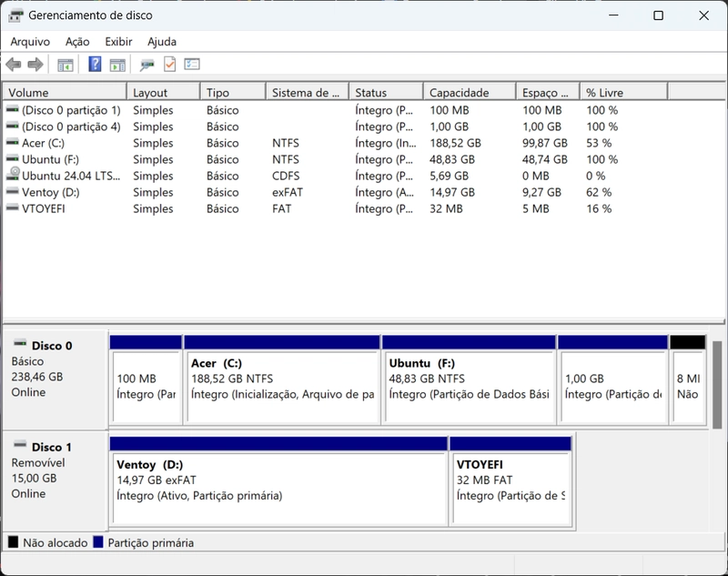Click drive icon beside VTOYEFI row
Screen dimensions: 728x576
pos(13,208)
